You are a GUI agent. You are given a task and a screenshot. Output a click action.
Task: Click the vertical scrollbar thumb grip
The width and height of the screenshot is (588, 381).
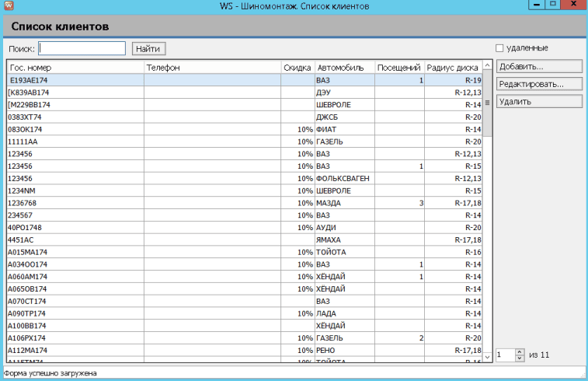click(x=488, y=102)
